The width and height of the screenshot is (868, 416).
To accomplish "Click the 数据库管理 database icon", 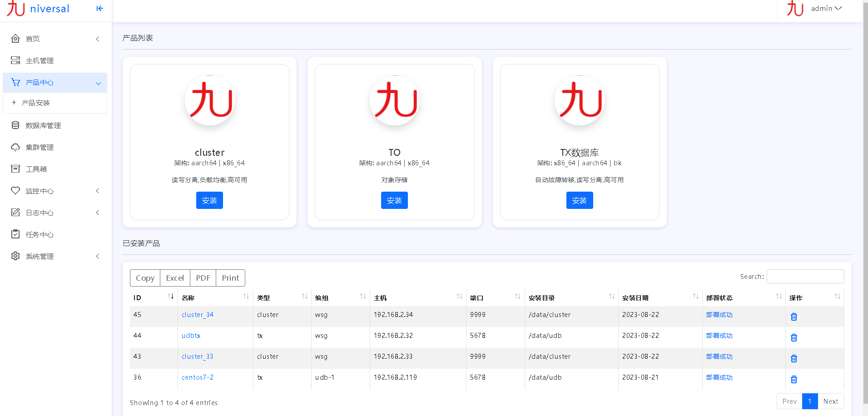I will pyautogui.click(x=15, y=125).
